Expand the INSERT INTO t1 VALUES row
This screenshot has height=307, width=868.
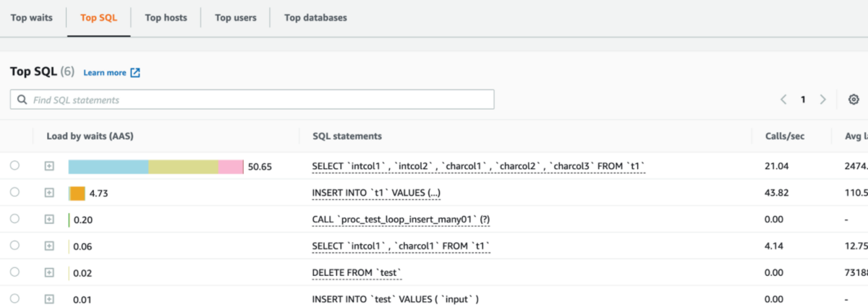pos(49,193)
